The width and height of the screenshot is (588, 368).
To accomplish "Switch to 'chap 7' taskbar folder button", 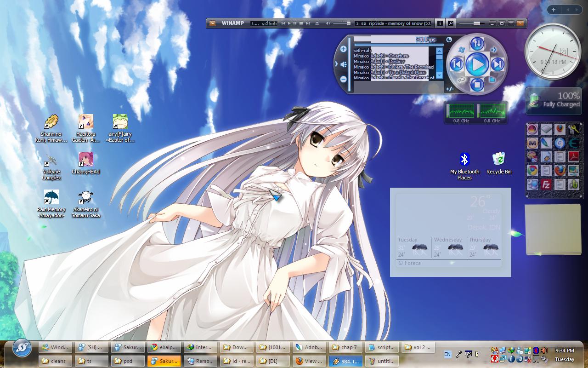I will 346,347.
